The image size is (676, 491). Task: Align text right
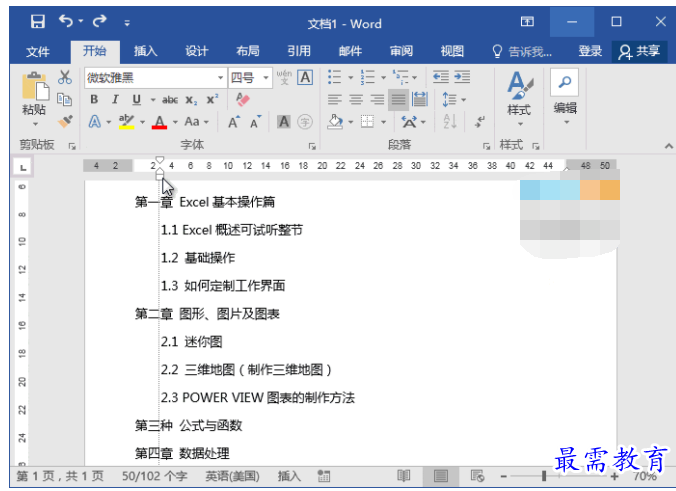[377, 100]
